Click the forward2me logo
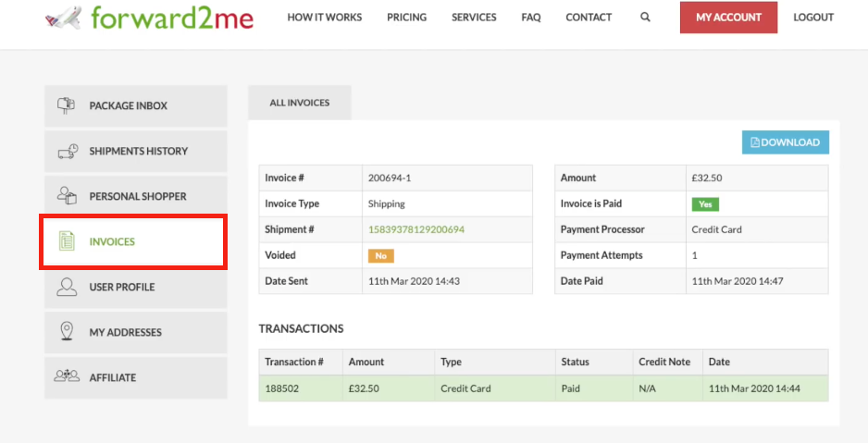 click(x=149, y=18)
